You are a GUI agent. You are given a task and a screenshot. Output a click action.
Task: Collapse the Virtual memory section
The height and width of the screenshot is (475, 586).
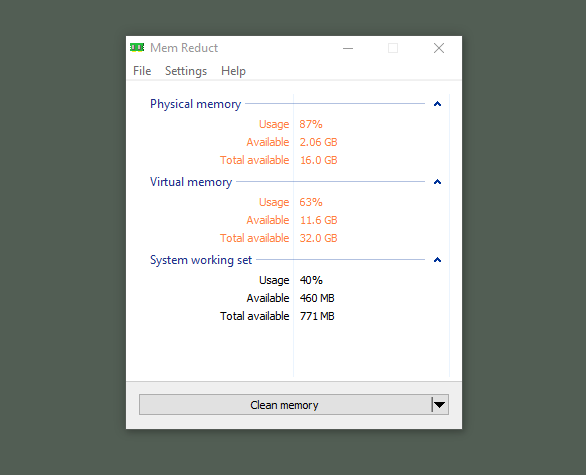point(437,182)
